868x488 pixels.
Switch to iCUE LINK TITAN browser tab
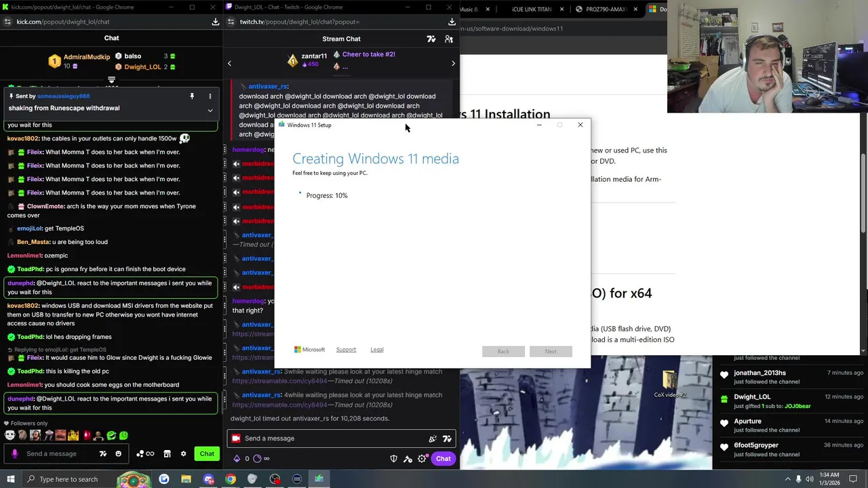click(532, 9)
